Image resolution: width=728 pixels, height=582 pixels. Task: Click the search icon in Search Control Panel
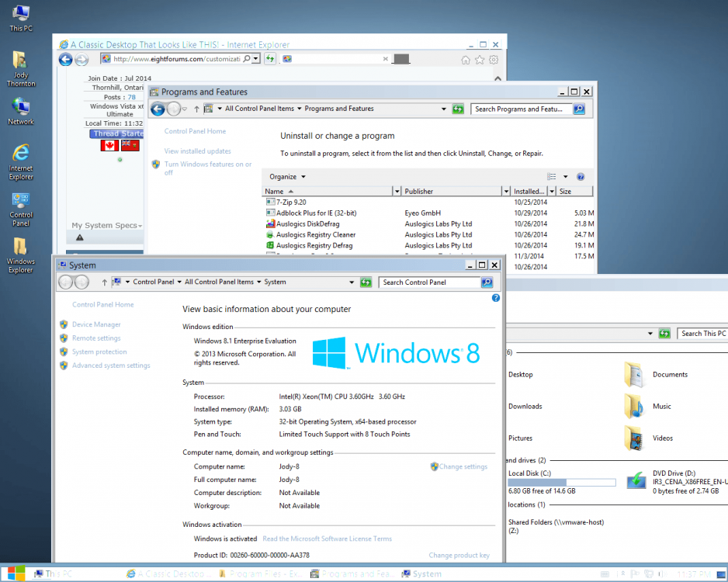click(487, 282)
